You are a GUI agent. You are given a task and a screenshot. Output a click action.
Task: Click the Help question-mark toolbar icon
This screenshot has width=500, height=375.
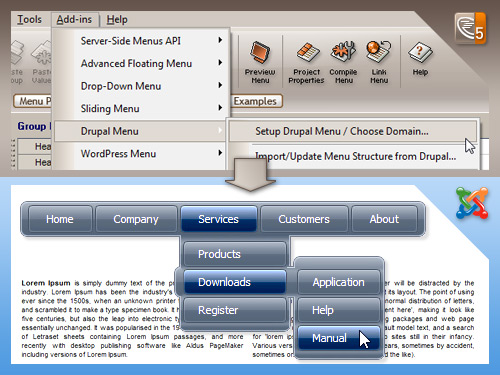(x=420, y=59)
